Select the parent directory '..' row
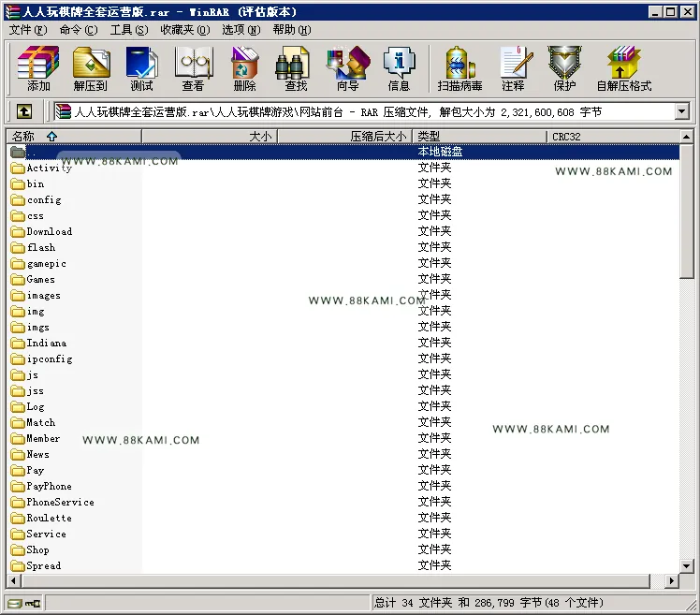 [343, 152]
